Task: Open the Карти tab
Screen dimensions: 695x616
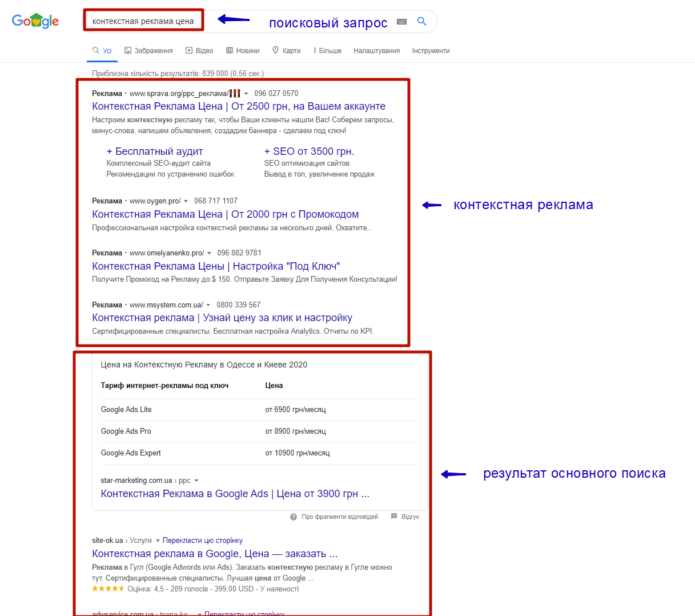Action: [x=286, y=51]
